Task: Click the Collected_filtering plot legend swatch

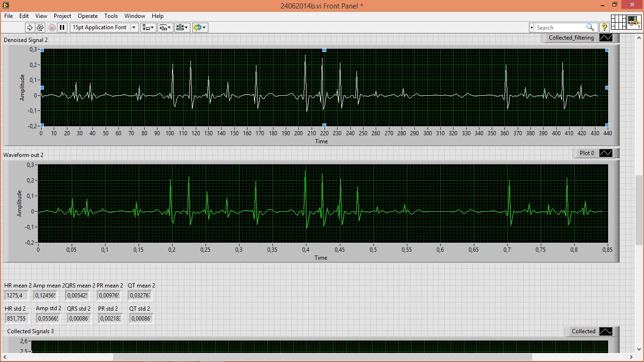Action: [x=606, y=38]
